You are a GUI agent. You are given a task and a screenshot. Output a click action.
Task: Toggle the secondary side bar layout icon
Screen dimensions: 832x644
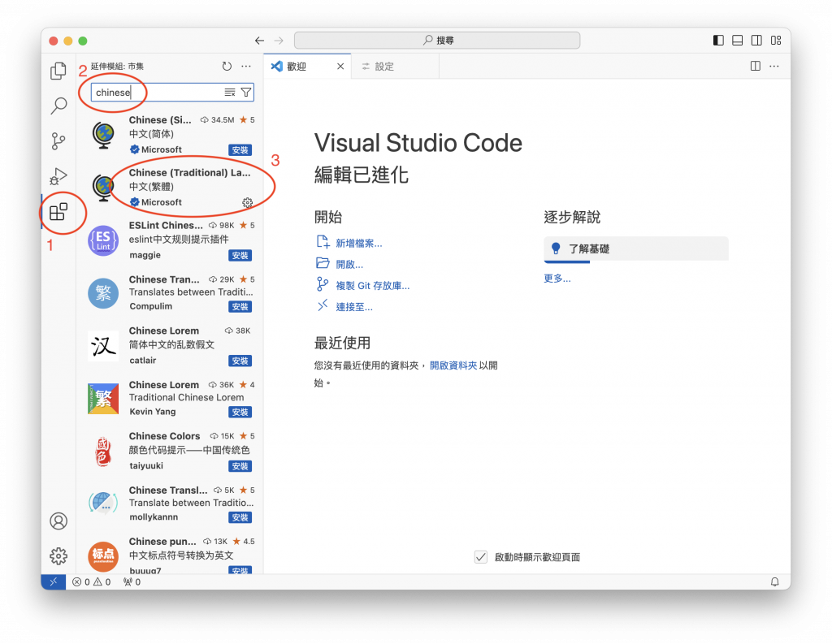pyautogui.click(x=756, y=41)
